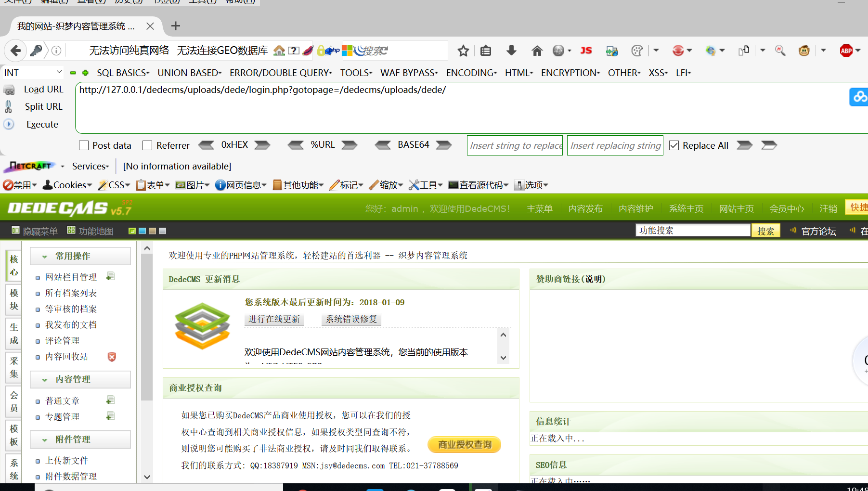Disable the Replace All checkbox
This screenshot has width=868, height=491.
[674, 145]
